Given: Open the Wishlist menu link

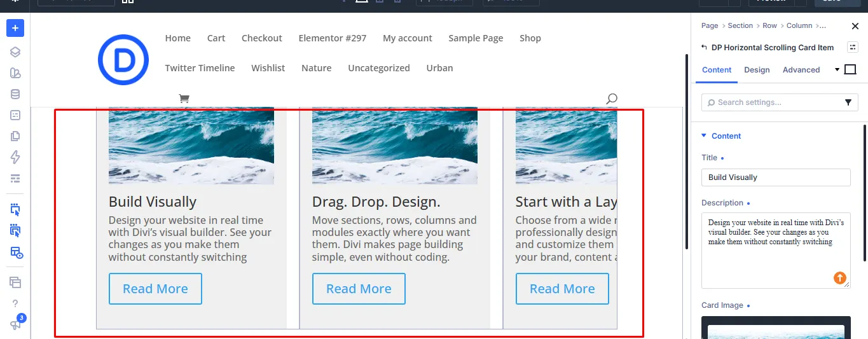Looking at the screenshot, I should 268,68.
